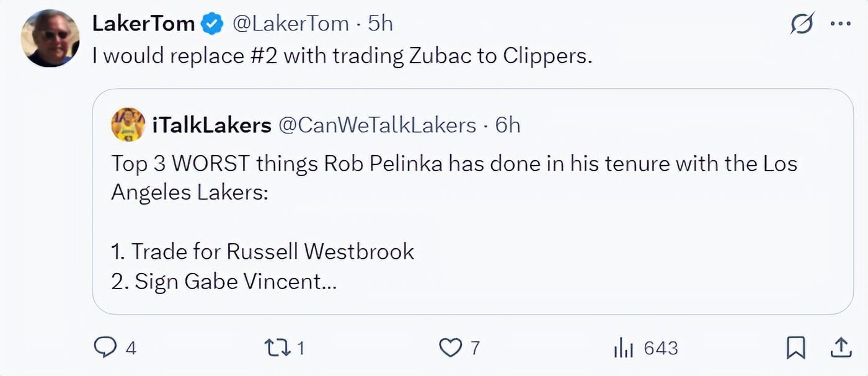Like the post with heart icon
The width and height of the screenshot is (868, 376).
pyautogui.click(x=449, y=347)
